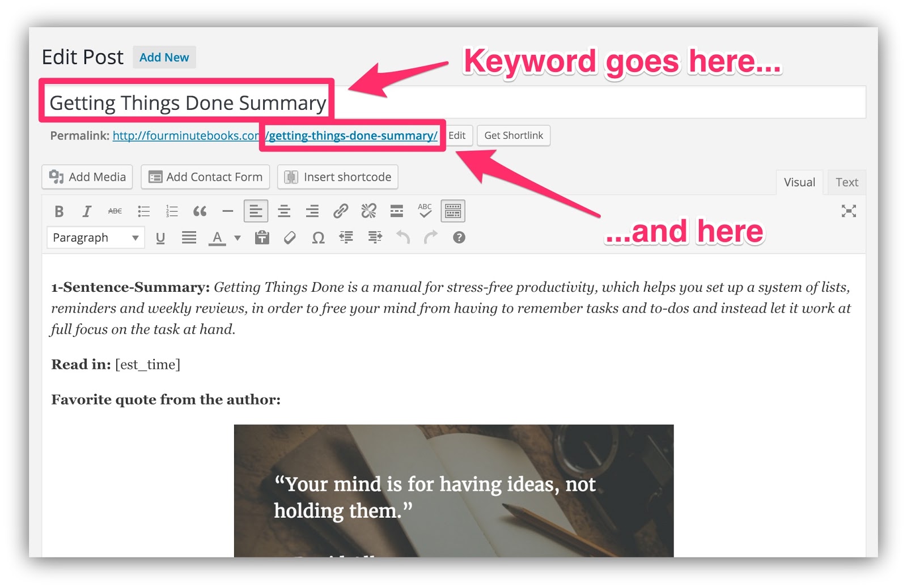Insert a horizontal line
This screenshot has height=588, width=907.
pyautogui.click(x=228, y=211)
